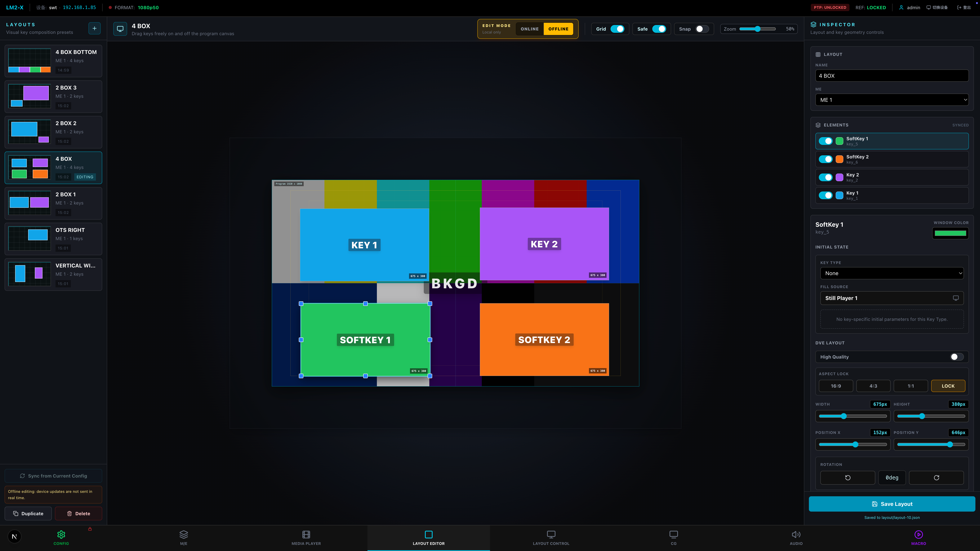The width and height of the screenshot is (980, 551).
Task: Select the OTS RIGHT layout preset
Action: [x=53, y=239]
